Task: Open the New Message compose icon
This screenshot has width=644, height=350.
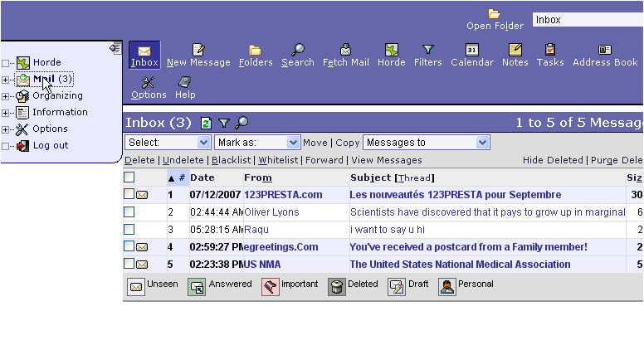Action: point(198,50)
